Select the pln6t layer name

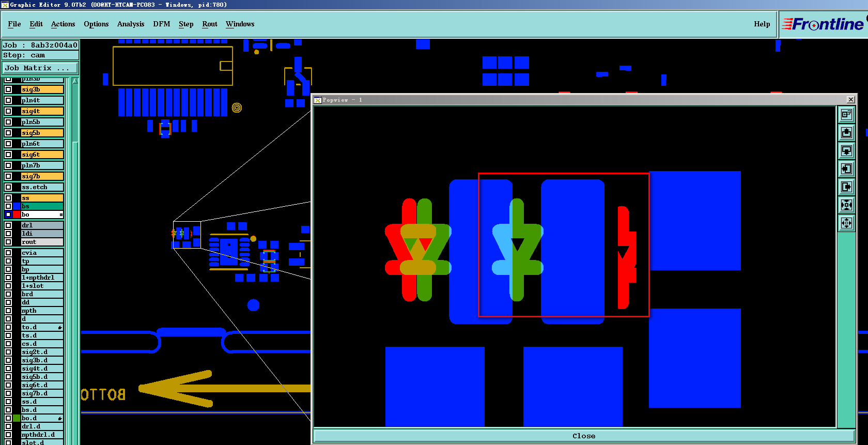click(x=42, y=144)
